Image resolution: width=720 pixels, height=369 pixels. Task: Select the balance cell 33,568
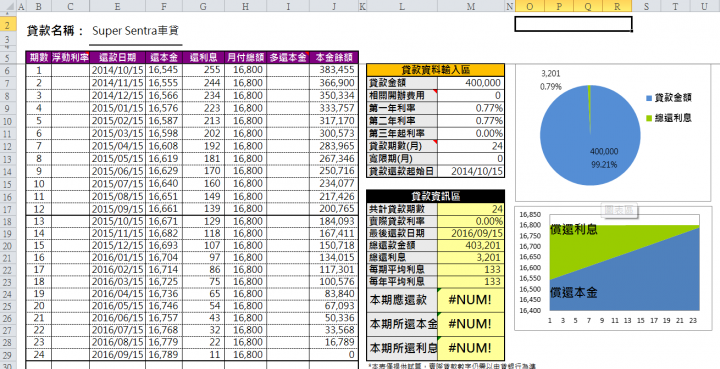tap(334, 330)
